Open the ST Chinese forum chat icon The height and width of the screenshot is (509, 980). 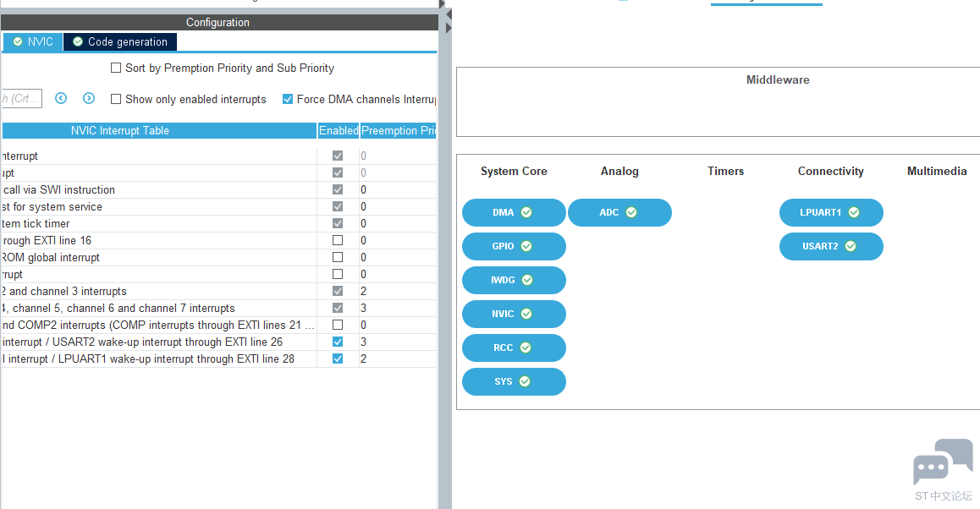(x=943, y=462)
